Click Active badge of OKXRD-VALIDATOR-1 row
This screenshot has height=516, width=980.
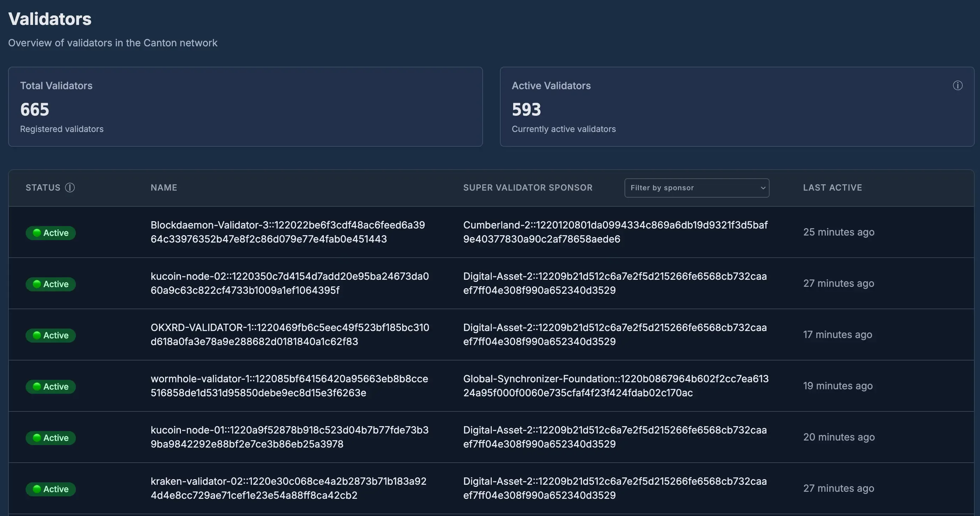(x=51, y=335)
